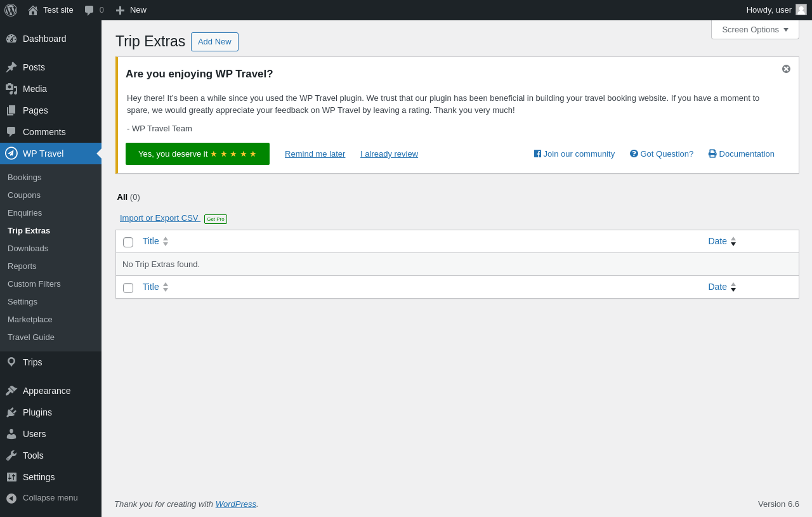
Task: Open Got Question? link text
Action: point(667,154)
